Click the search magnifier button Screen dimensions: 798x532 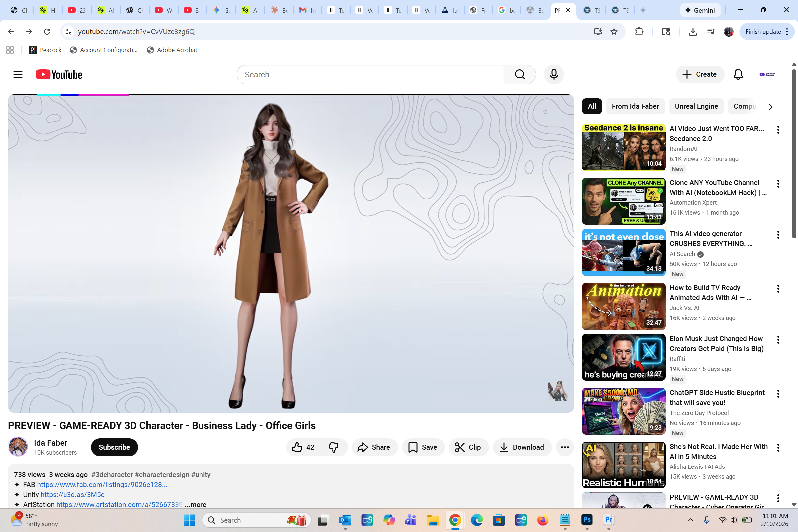519,74
